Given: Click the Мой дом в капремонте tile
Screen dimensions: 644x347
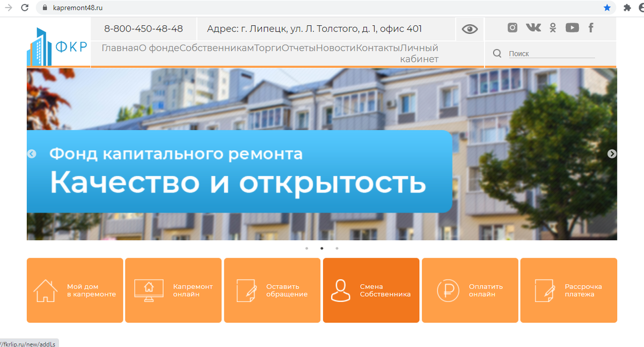Looking at the screenshot, I should 75,290.
